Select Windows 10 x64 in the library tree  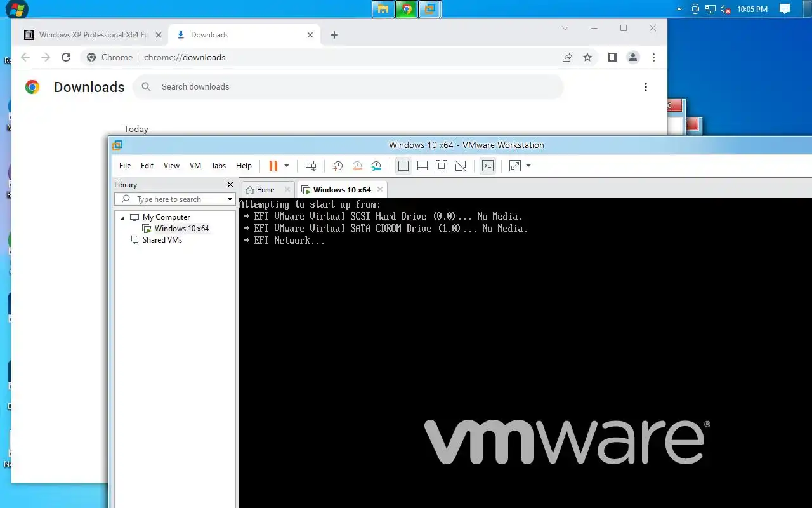click(181, 229)
